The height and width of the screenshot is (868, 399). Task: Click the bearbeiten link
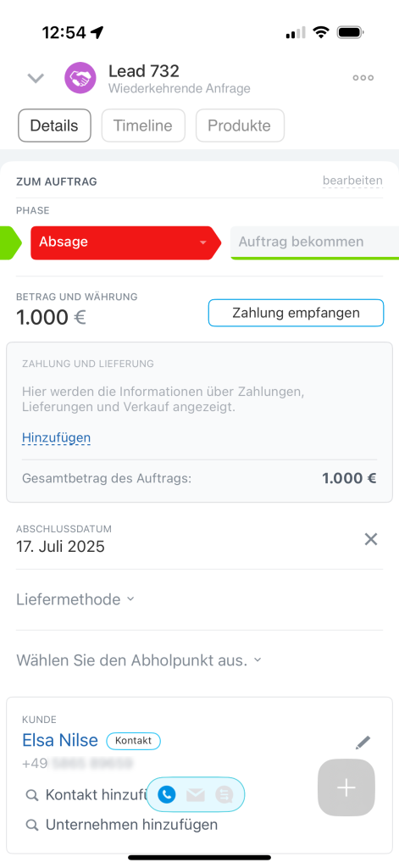352,181
